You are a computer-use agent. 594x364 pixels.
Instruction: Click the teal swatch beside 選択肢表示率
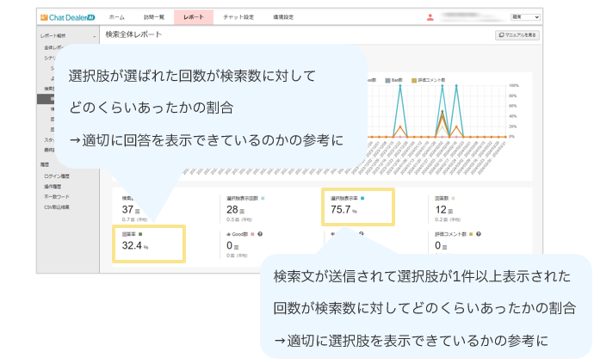pos(374,197)
